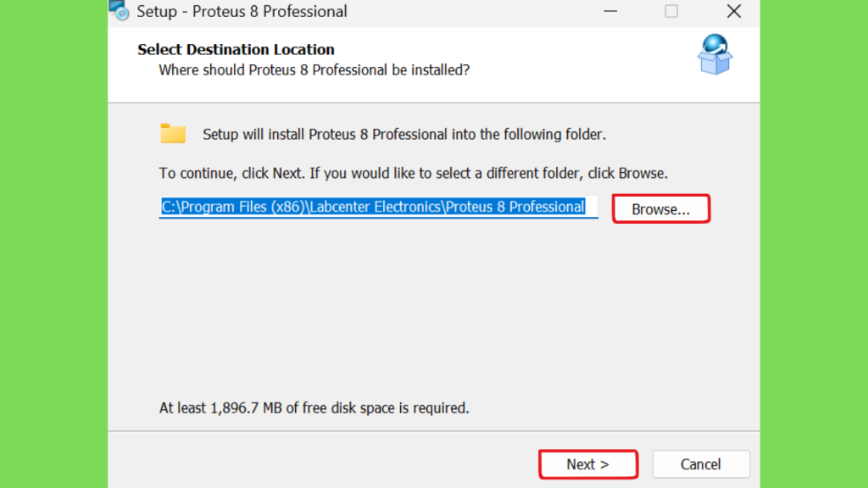Click the free disk space requirement text
Screen dimensions: 868x488
coord(314,408)
